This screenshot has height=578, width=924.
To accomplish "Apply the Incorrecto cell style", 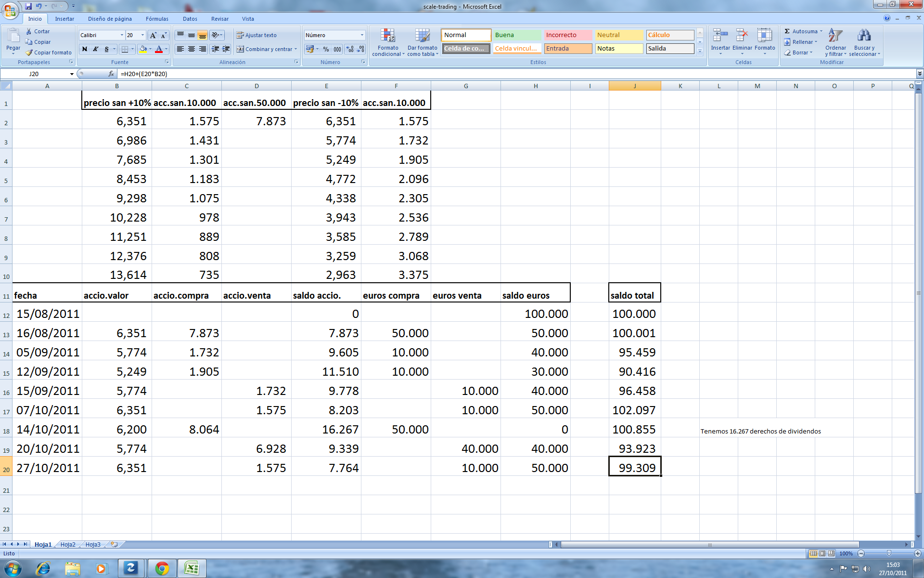I will (567, 35).
